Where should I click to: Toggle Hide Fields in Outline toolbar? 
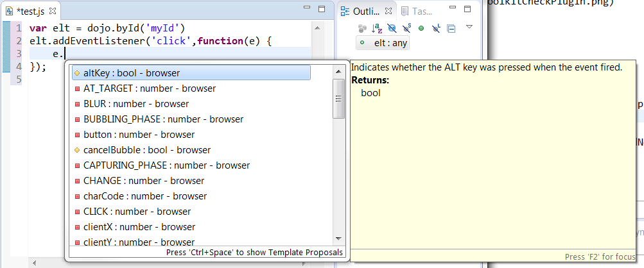(392, 28)
